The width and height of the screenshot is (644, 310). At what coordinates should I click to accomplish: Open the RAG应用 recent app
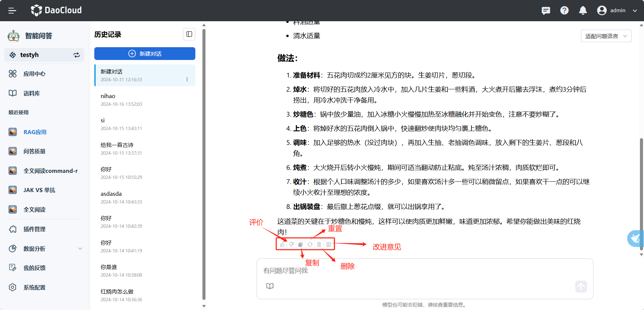click(35, 132)
